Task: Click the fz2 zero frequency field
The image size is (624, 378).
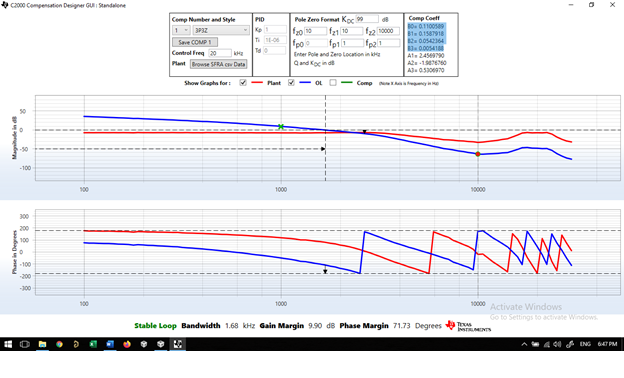Action: [x=388, y=31]
